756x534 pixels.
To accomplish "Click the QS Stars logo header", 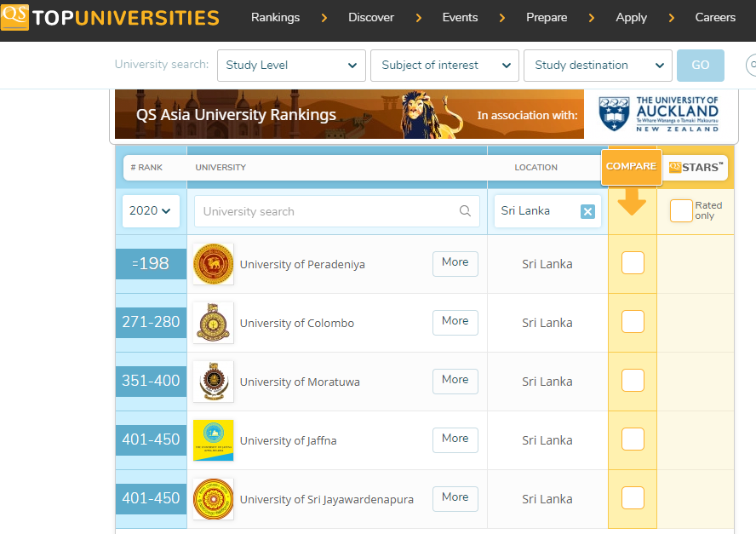I will click(696, 168).
